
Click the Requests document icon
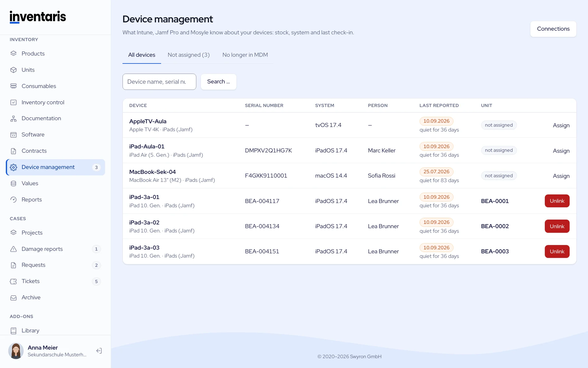coord(13,265)
